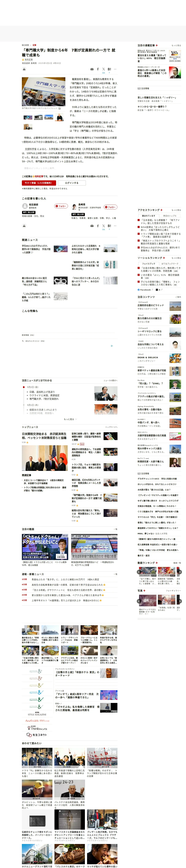186x868 pixels.
Task: Open ニュースの要点へ link
Action: [x=110, y=381]
